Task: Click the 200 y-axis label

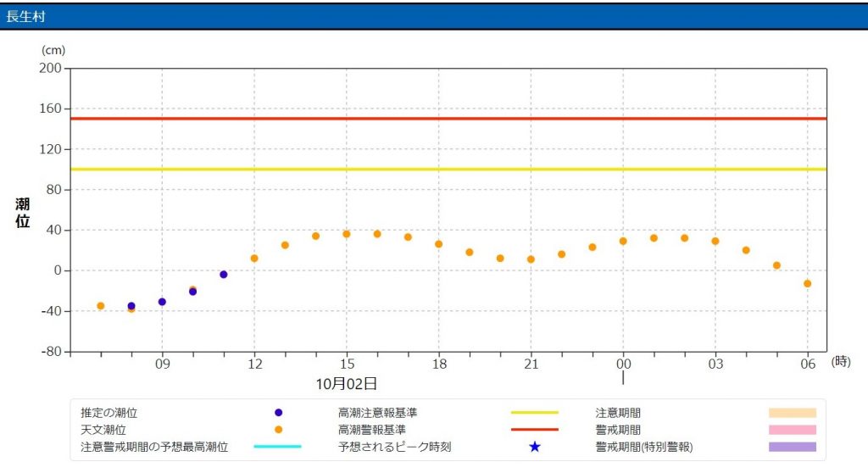Action: pyautogui.click(x=50, y=68)
